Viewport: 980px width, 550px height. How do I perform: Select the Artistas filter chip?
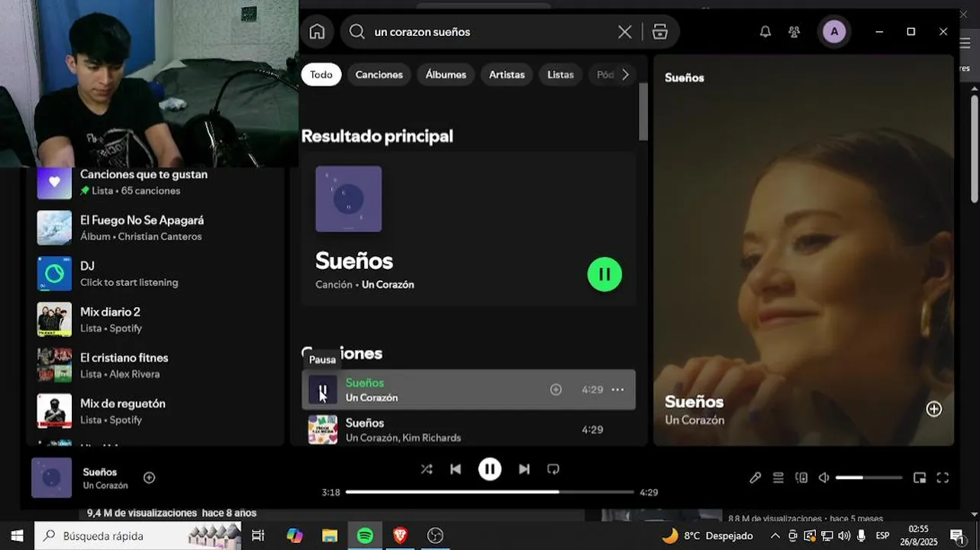point(507,74)
